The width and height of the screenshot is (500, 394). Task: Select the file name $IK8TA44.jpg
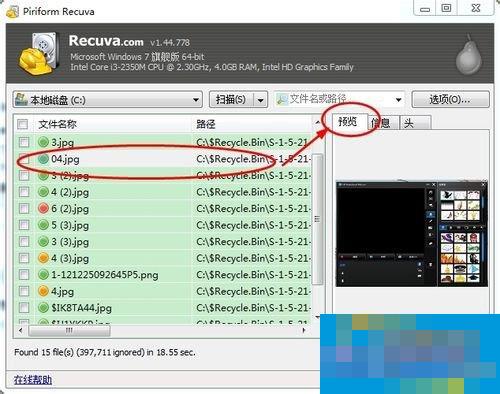[x=81, y=308]
